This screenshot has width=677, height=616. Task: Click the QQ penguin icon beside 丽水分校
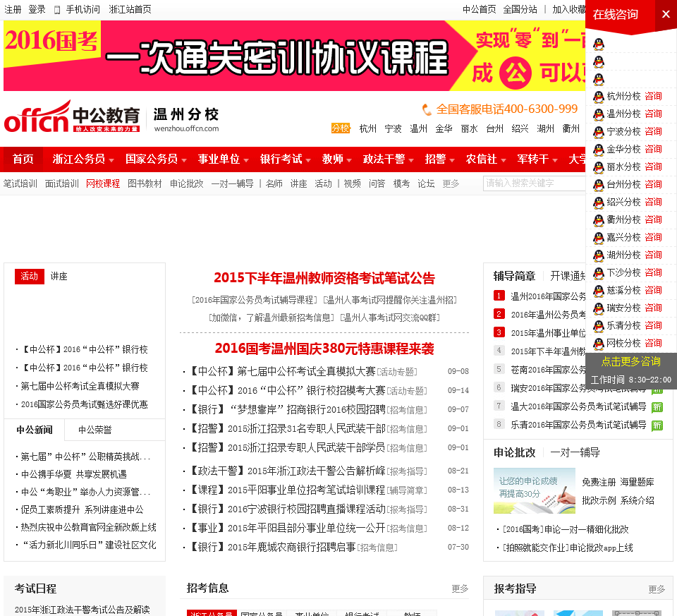coord(599,167)
